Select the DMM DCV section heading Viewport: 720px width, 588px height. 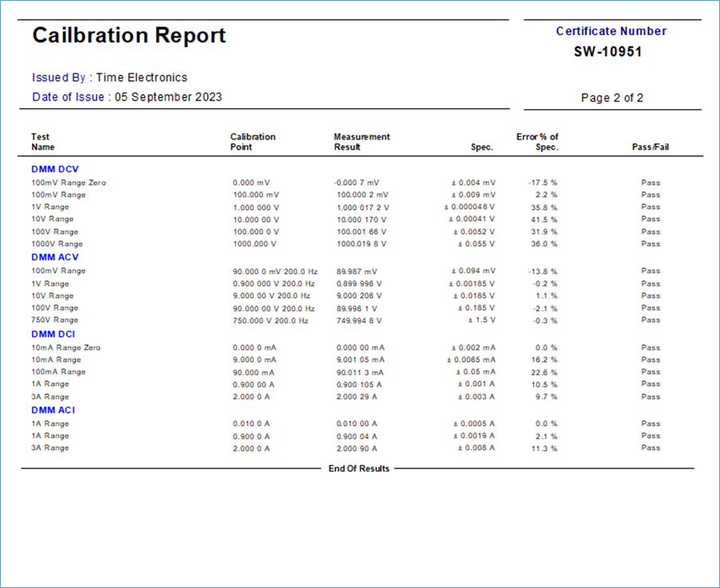click(55, 169)
